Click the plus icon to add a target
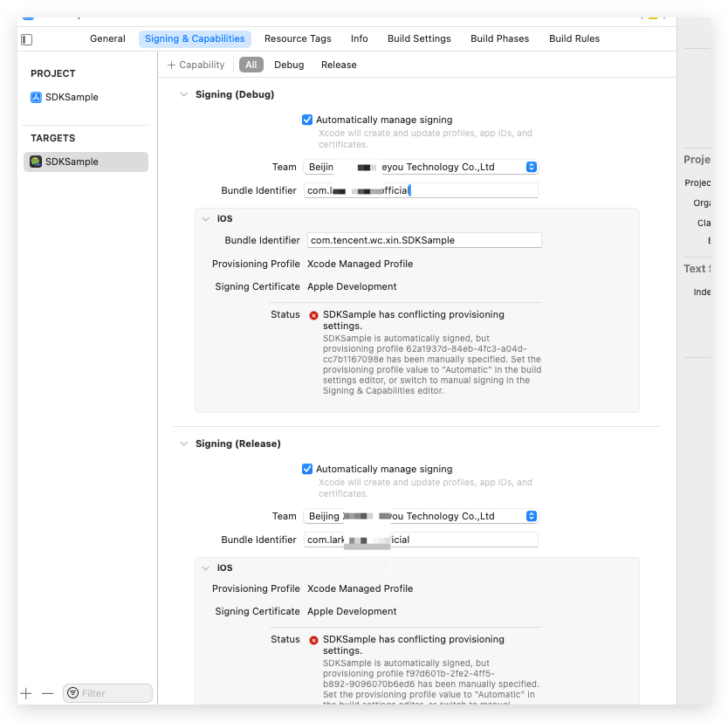This screenshot has width=728, height=722. point(26,693)
